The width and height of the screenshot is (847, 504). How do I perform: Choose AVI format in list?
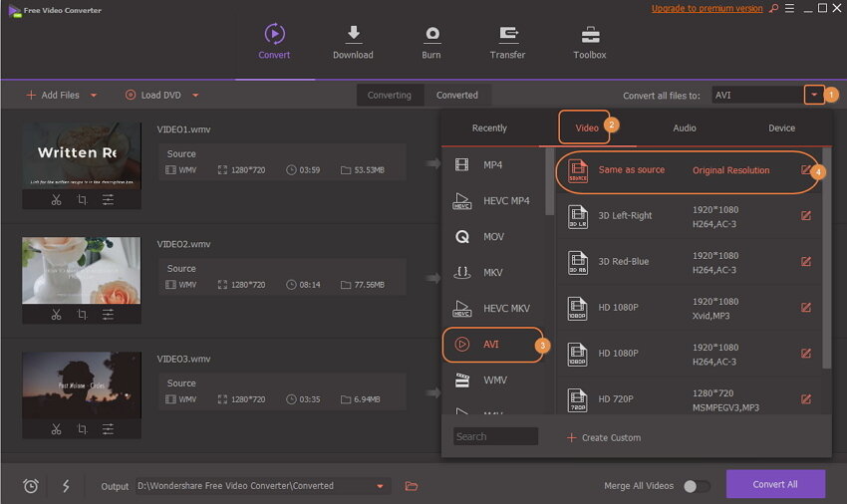pos(492,344)
